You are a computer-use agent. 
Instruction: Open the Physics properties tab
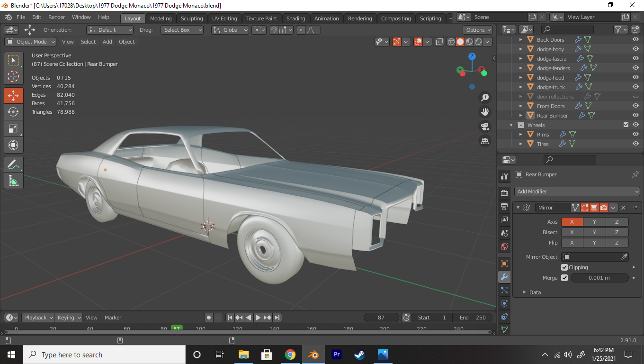coord(504,303)
